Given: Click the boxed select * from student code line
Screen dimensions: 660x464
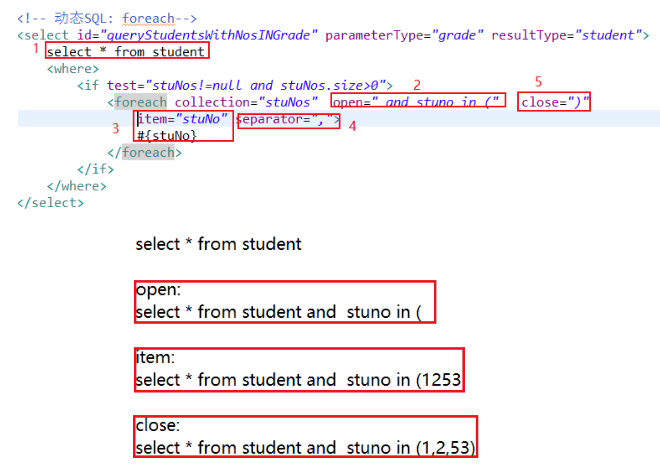Looking at the screenshot, I should point(126,51).
